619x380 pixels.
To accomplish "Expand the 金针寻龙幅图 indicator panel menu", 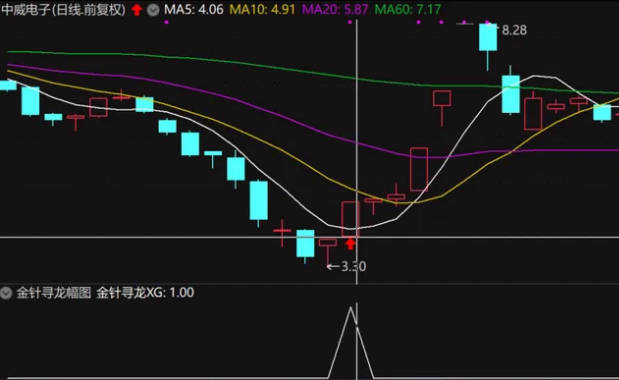I will pos(6,293).
